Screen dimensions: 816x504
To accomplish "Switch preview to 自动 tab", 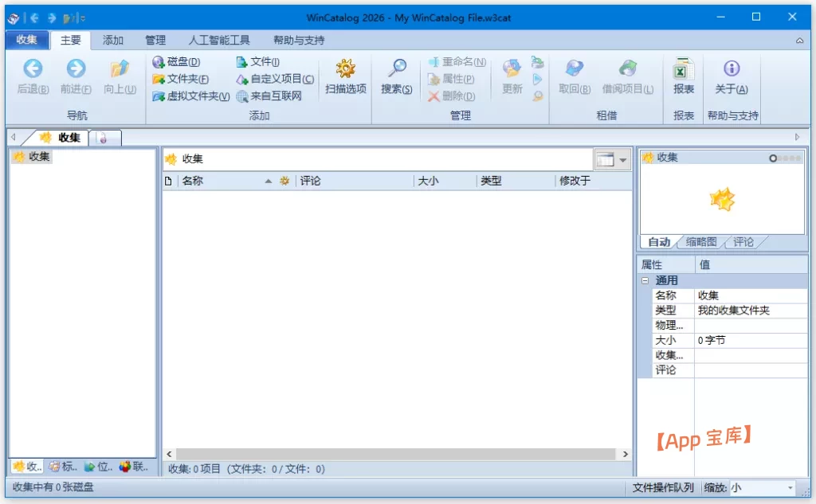I will coord(659,242).
